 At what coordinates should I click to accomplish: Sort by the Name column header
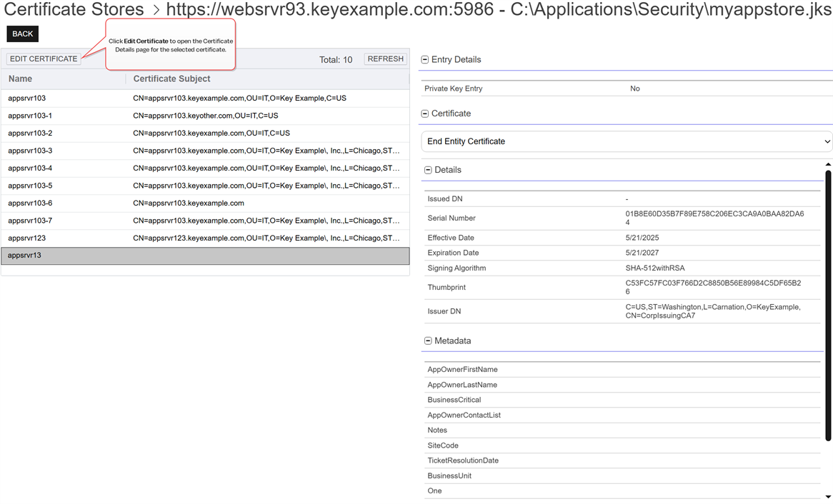21,79
